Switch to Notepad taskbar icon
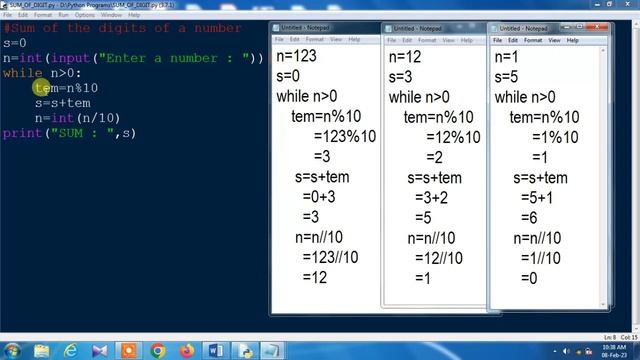The height and width of the screenshot is (360, 640). 272,351
